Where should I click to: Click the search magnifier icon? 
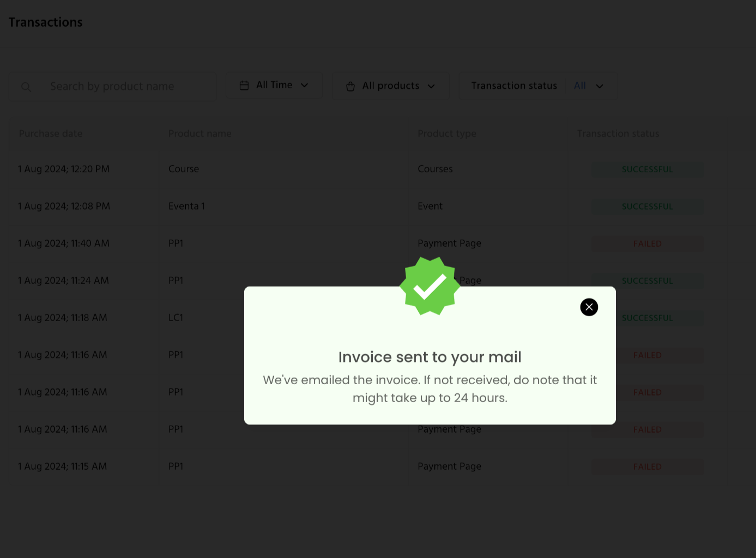pyautogui.click(x=26, y=87)
